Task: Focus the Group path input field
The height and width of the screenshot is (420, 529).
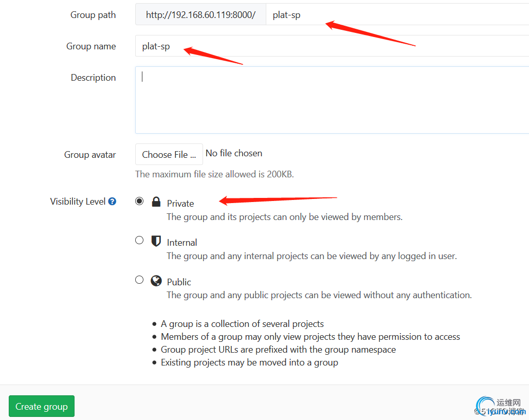Action: point(396,15)
